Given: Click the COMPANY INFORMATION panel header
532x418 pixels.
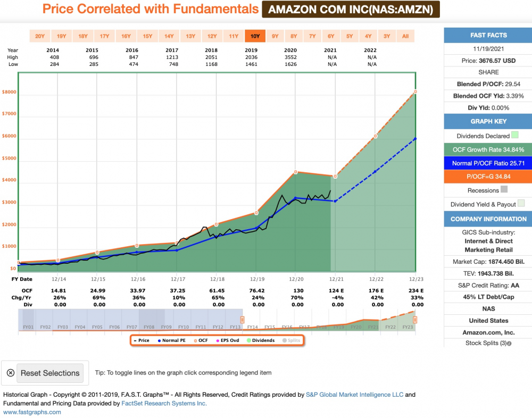Looking at the screenshot, I should click(x=488, y=219).
